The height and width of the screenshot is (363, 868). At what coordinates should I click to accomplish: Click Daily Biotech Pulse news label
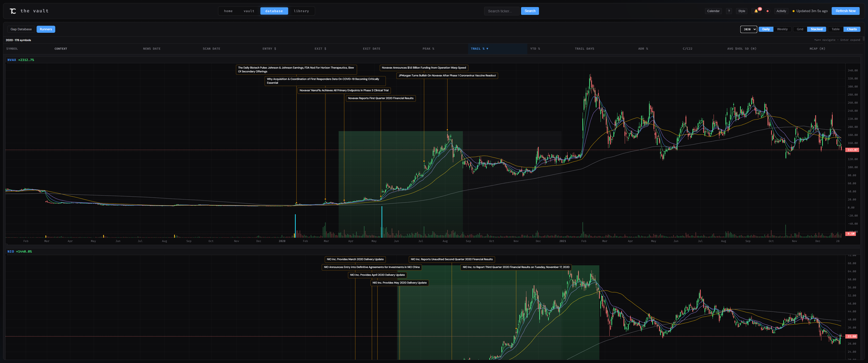coord(296,70)
